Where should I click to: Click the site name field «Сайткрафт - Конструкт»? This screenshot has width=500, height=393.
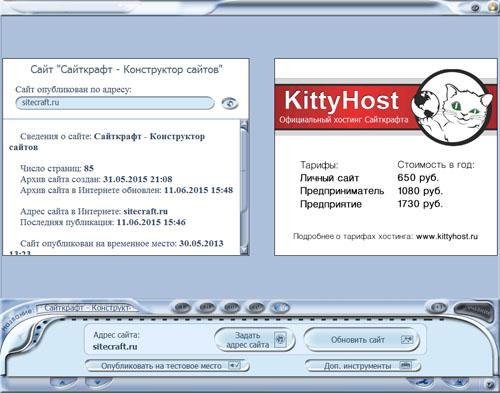click(87, 308)
